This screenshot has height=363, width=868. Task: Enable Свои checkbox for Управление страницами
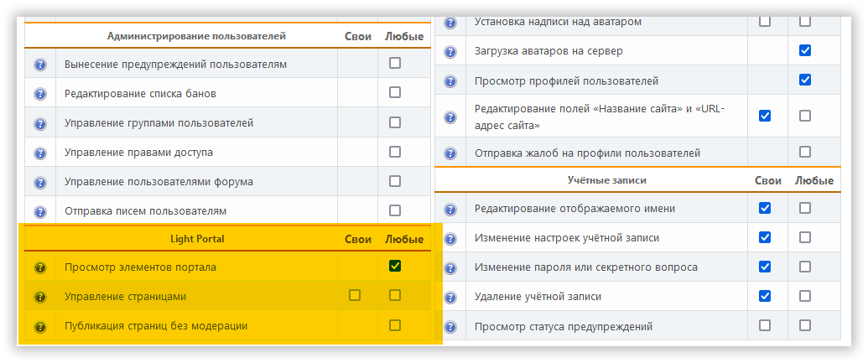click(355, 295)
